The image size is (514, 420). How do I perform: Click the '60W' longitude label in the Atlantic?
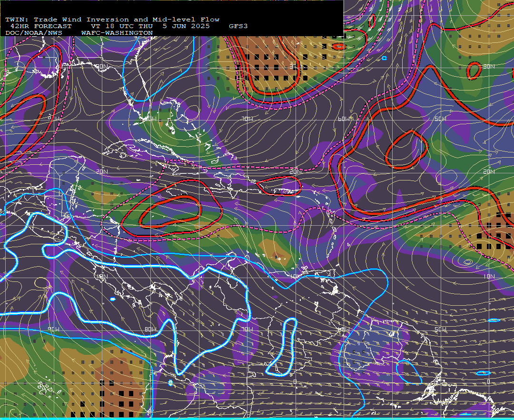(x=344, y=119)
